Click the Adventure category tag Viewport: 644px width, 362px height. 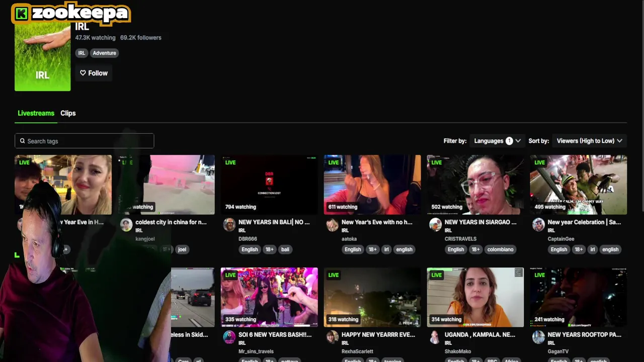[104, 53]
